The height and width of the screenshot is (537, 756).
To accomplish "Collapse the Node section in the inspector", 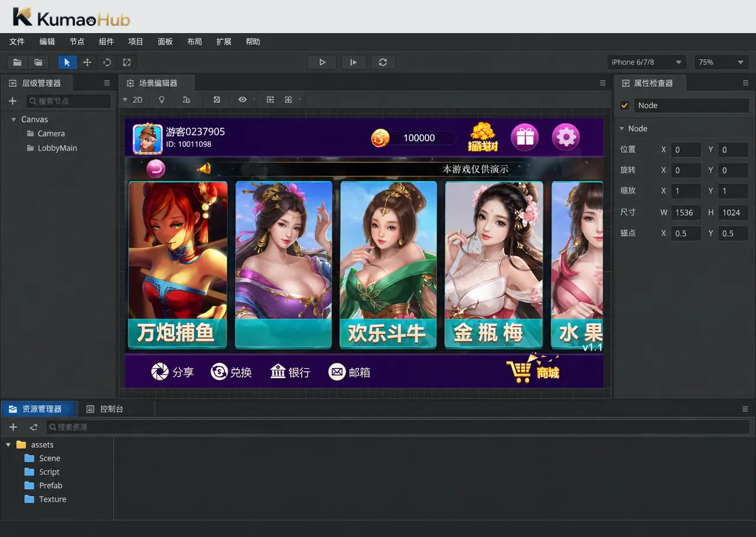I will click(x=621, y=129).
